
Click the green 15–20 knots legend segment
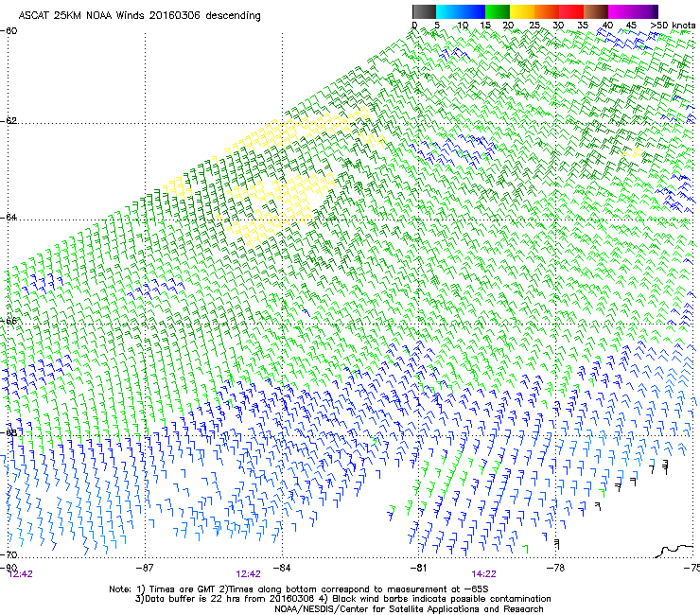[x=498, y=11]
